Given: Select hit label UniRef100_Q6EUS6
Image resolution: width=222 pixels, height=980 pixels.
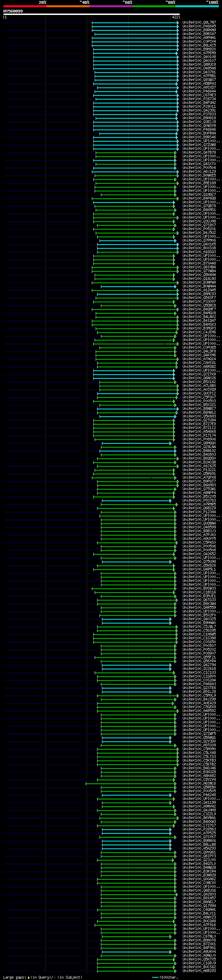Looking at the screenshot, I should tap(199, 891).
